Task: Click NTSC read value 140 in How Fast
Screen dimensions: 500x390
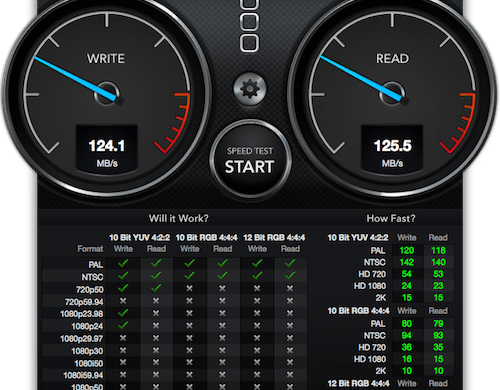Action: click(x=438, y=262)
